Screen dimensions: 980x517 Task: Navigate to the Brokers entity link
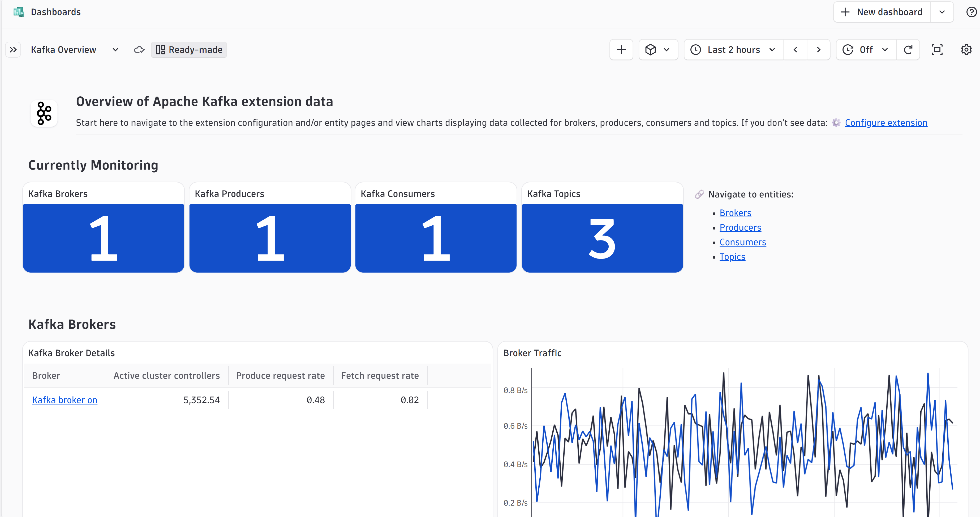point(735,213)
